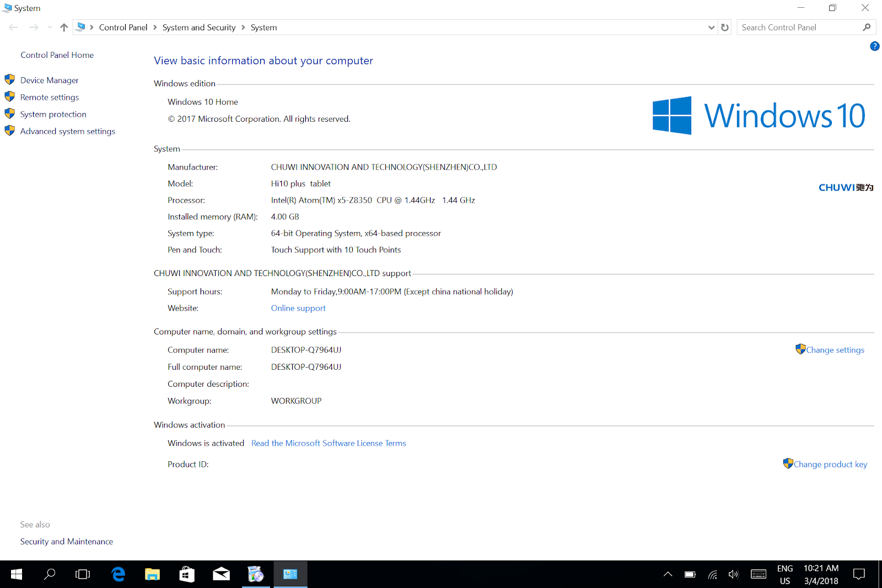Open the disc media app on taskbar

tap(256, 575)
